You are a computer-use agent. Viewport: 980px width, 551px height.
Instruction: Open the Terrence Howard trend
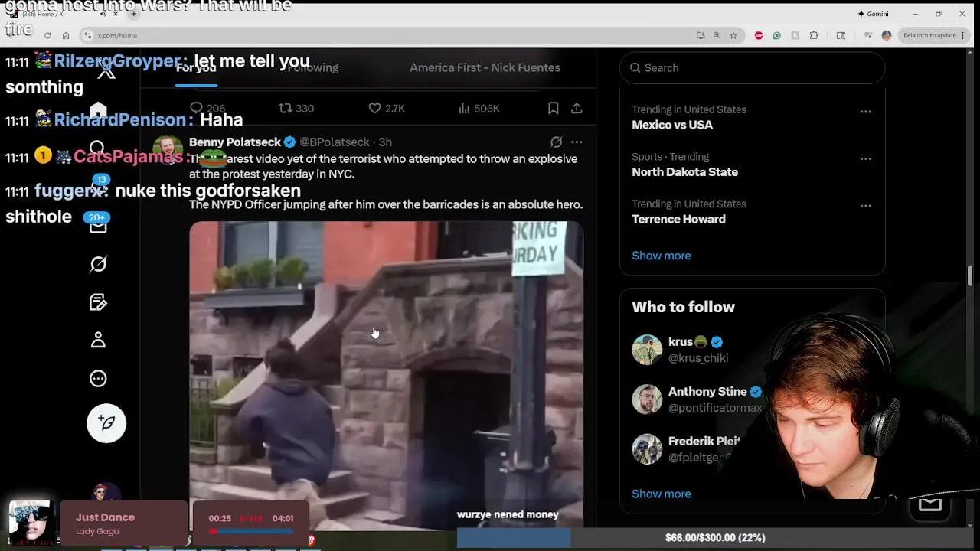click(x=678, y=219)
